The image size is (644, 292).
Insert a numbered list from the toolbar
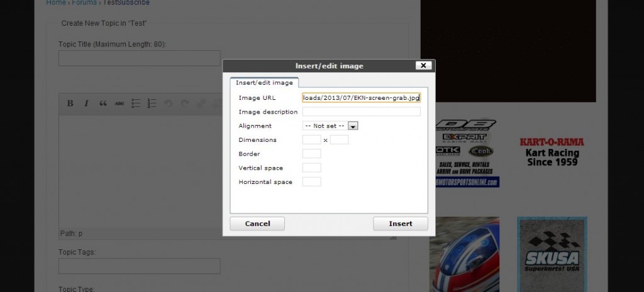click(152, 104)
